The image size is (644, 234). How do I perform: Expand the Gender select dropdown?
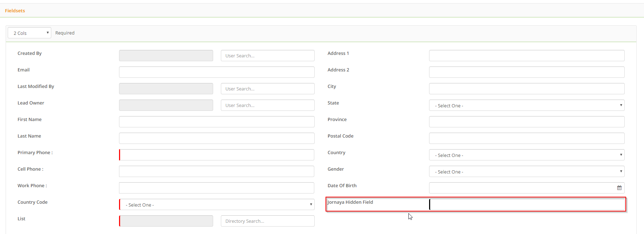527,171
